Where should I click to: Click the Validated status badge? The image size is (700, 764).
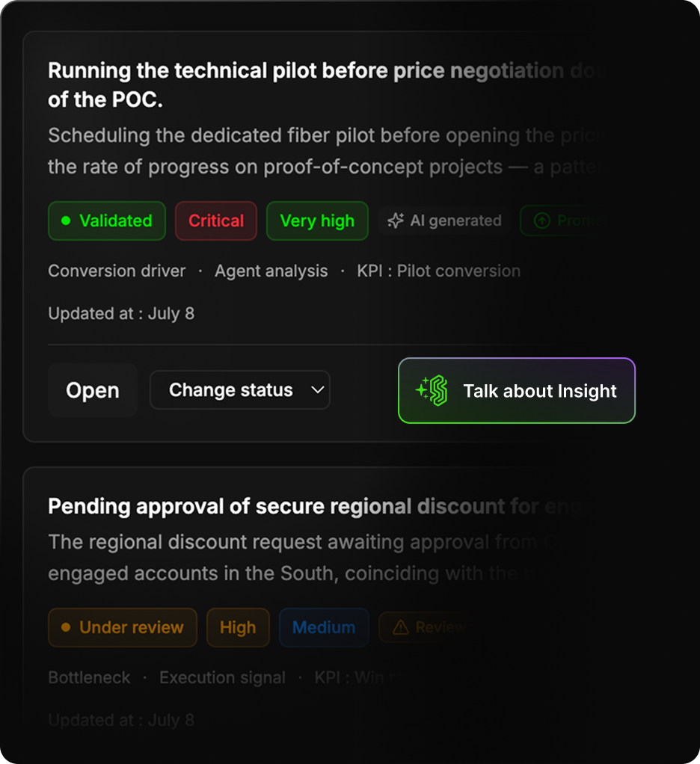(107, 221)
